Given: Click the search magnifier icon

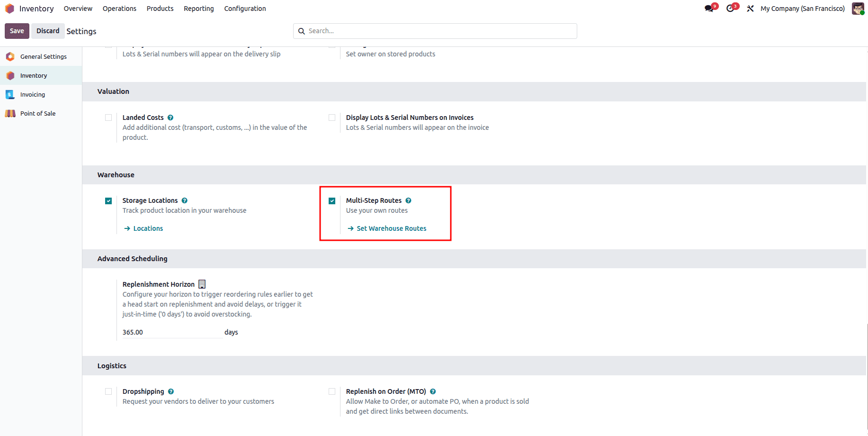Looking at the screenshot, I should click(x=302, y=31).
